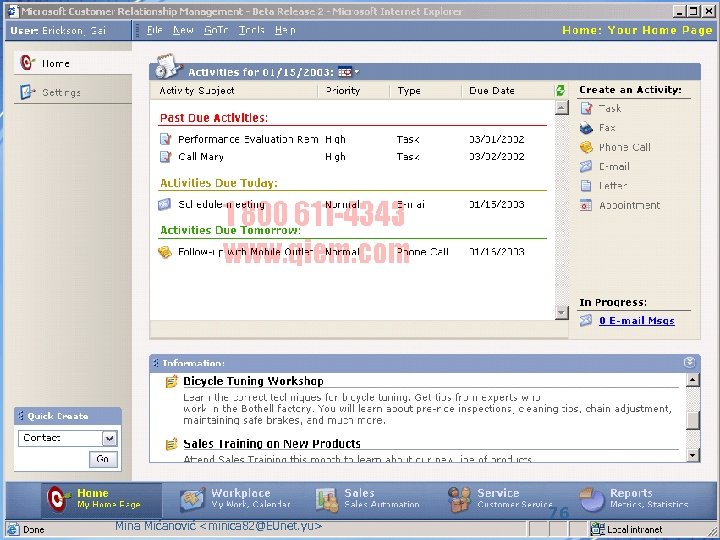720x540 pixels.
Task: Open the Tools menu
Action: [x=251, y=30]
